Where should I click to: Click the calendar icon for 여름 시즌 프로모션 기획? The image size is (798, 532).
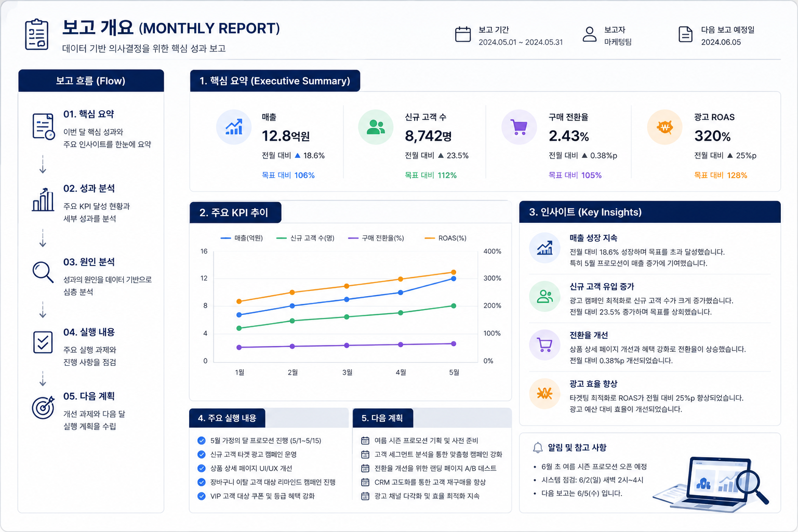click(x=365, y=441)
